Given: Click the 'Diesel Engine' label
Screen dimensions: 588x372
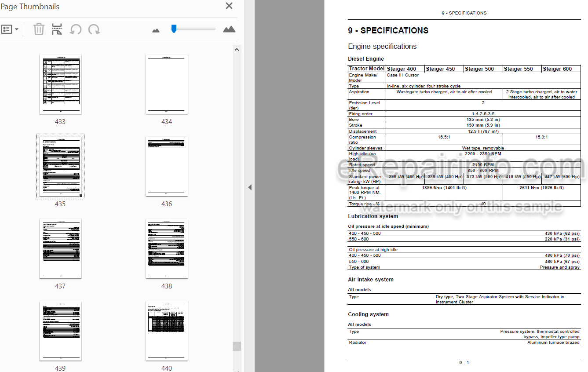Looking at the screenshot, I should click(366, 59).
